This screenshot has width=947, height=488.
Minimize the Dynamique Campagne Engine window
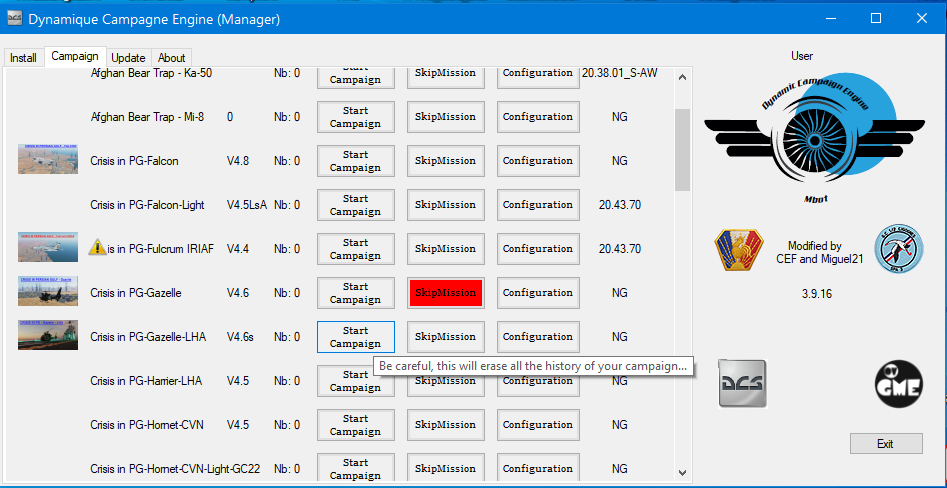click(830, 19)
